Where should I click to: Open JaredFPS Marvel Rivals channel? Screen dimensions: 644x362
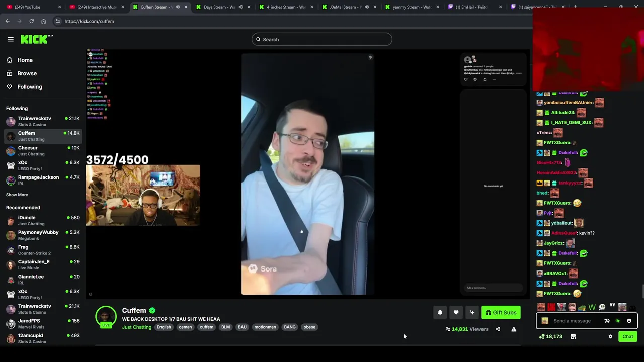point(42,323)
